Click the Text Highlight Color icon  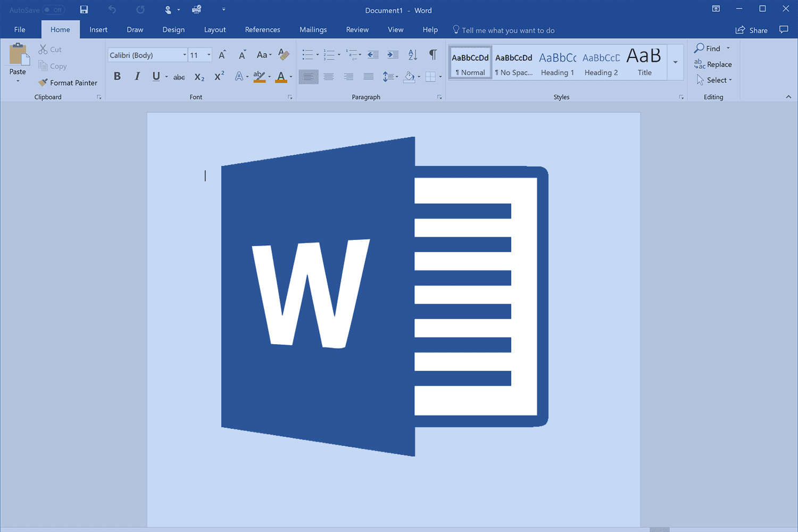tap(259, 76)
